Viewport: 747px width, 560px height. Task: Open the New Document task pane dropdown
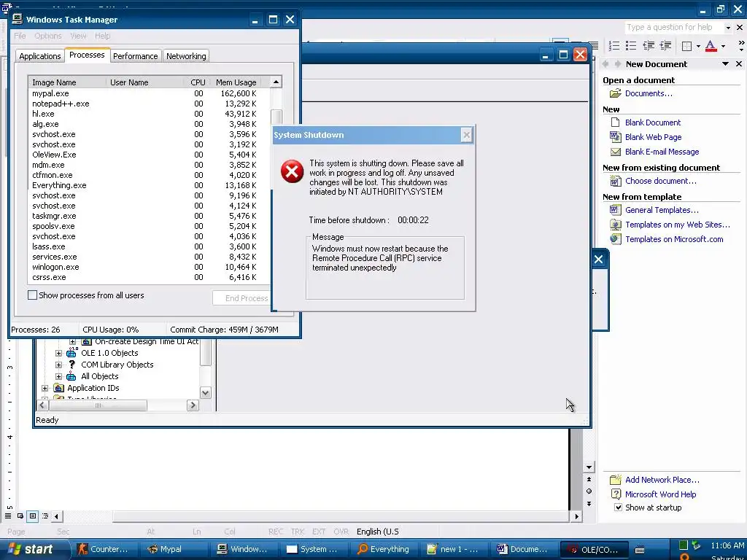725,64
